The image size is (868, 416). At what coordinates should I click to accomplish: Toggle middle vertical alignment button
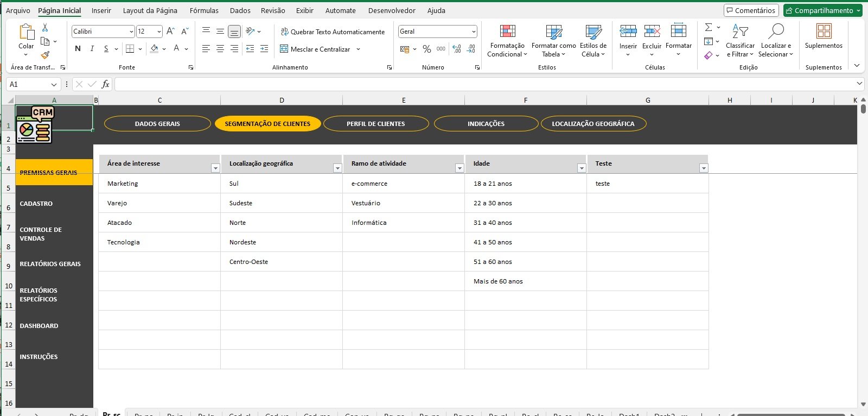pyautogui.click(x=220, y=31)
